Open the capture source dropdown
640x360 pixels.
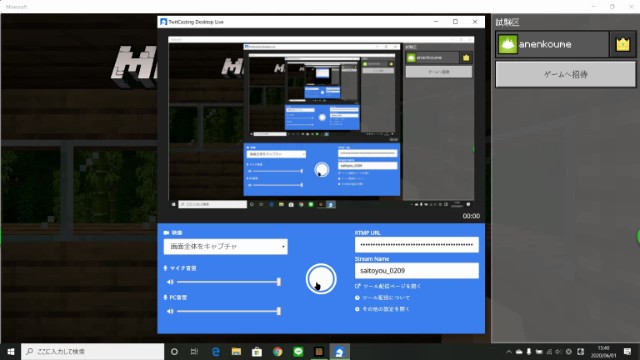(225, 247)
